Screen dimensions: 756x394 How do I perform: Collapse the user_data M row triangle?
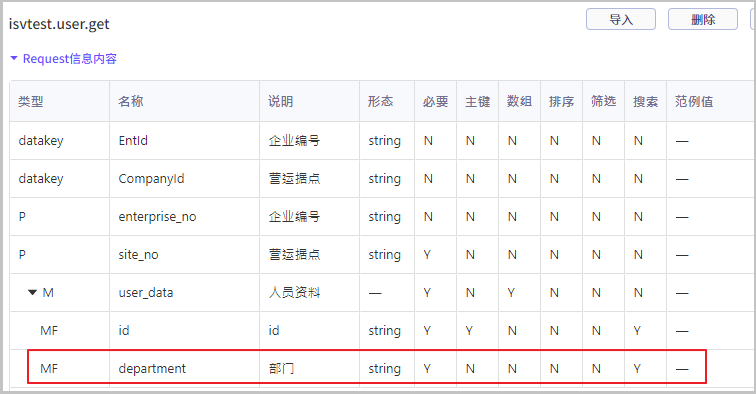point(32,292)
